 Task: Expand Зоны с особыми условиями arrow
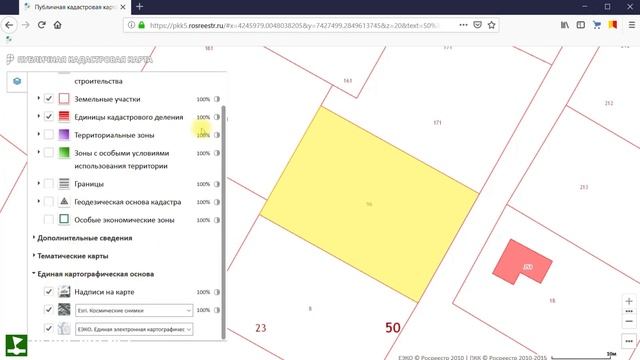(x=39, y=152)
